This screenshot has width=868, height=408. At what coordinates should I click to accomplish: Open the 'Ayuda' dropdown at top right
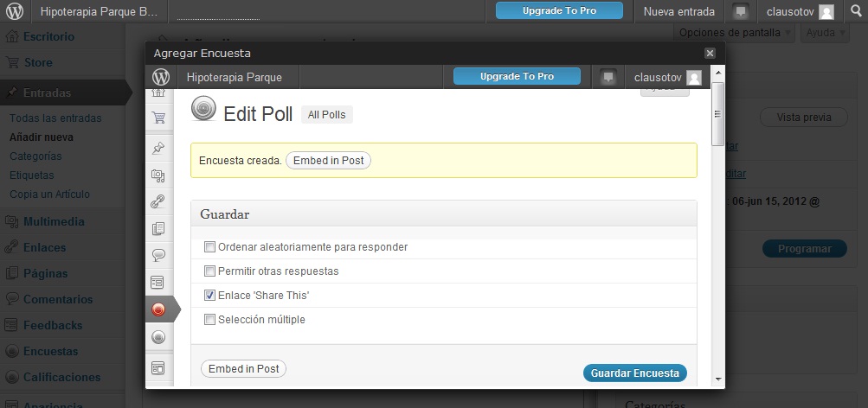click(826, 33)
